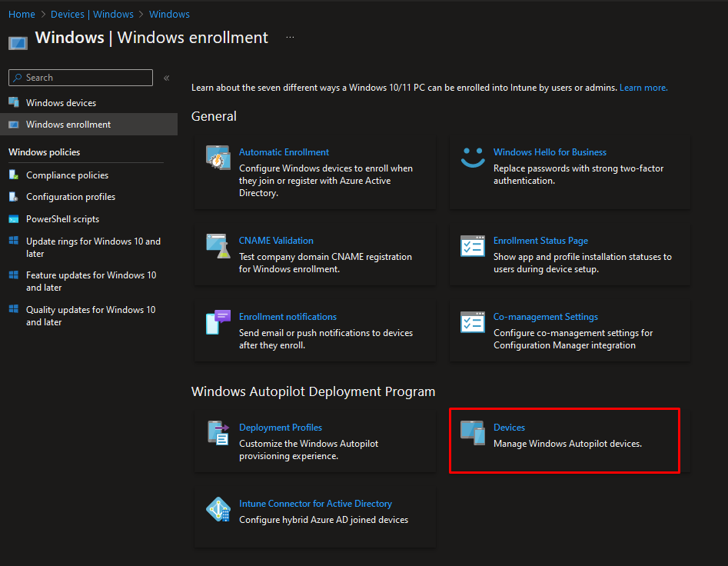Click the search magnifier icon

click(18, 78)
